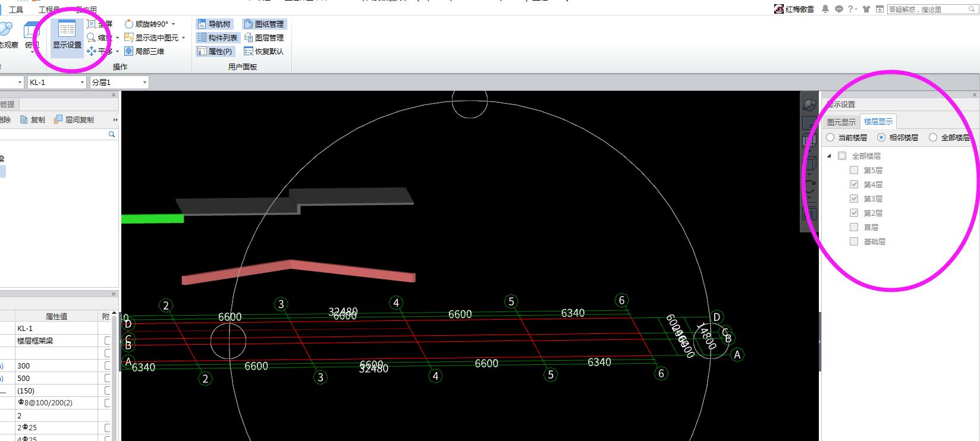The image size is (980, 441).
Task: Toggle the 导航树 navigation tree panel
Action: (x=214, y=24)
